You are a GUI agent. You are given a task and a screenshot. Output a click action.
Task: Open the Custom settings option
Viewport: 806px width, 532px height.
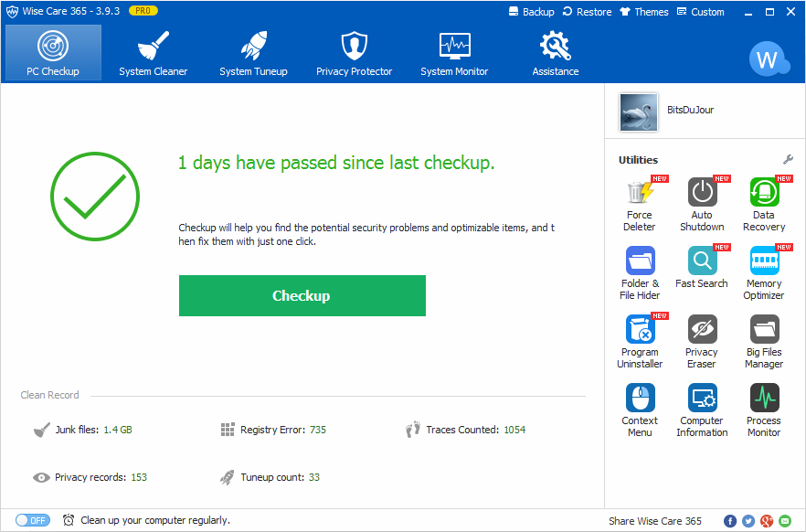point(701,12)
